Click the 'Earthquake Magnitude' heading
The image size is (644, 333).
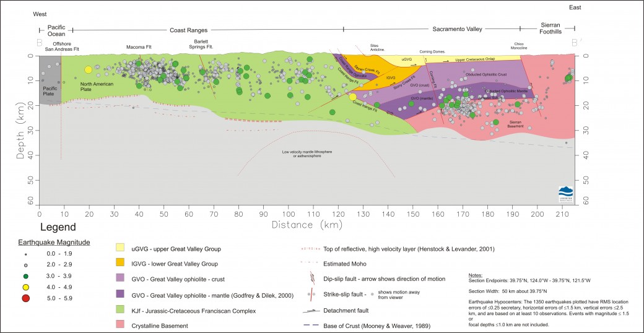(54, 242)
